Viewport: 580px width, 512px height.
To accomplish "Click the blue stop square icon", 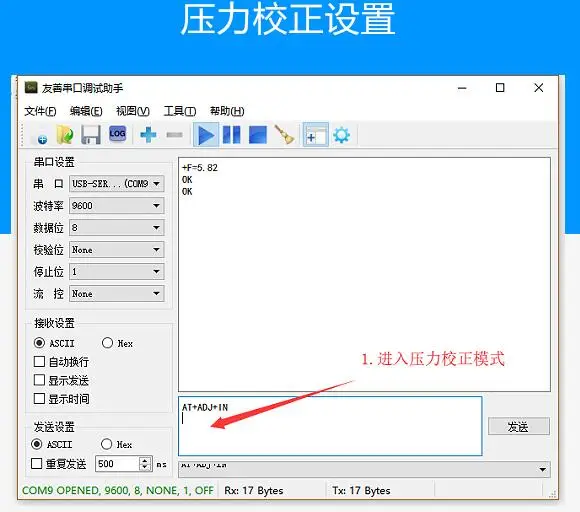I will pyautogui.click(x=257, y=135).
